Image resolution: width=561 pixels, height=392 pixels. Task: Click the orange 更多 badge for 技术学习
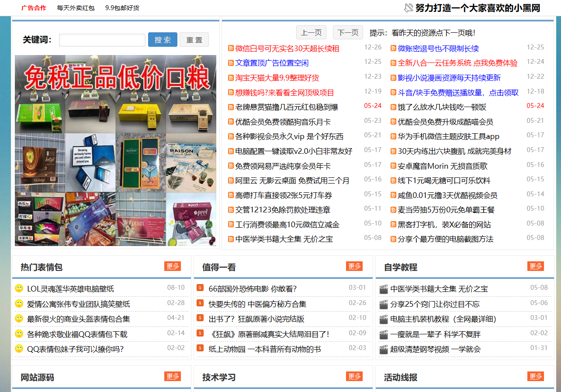354,376
